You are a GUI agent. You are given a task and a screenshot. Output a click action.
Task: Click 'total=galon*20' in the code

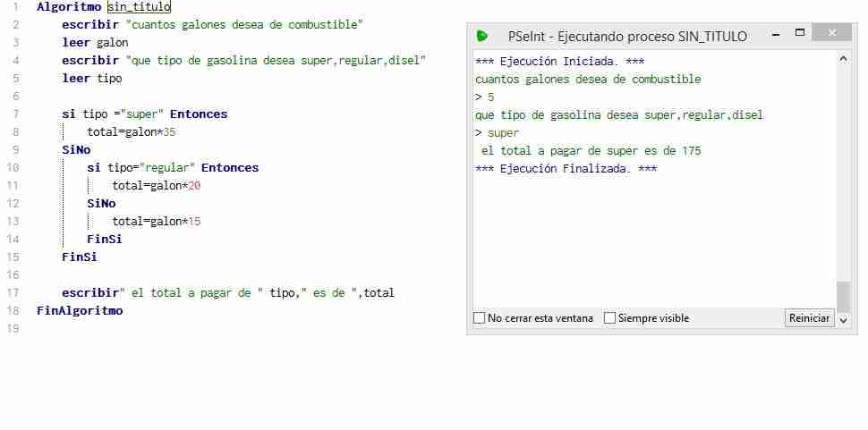(156, 186)
